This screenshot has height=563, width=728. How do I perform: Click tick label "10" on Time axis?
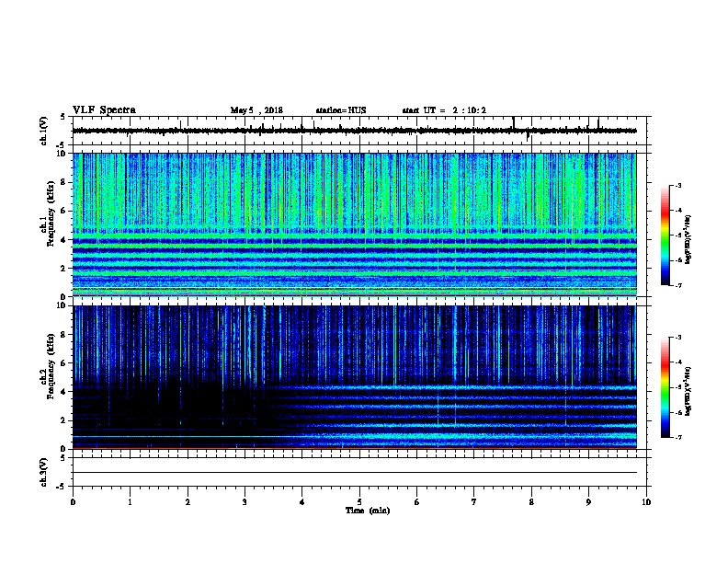tap(646, 502)
